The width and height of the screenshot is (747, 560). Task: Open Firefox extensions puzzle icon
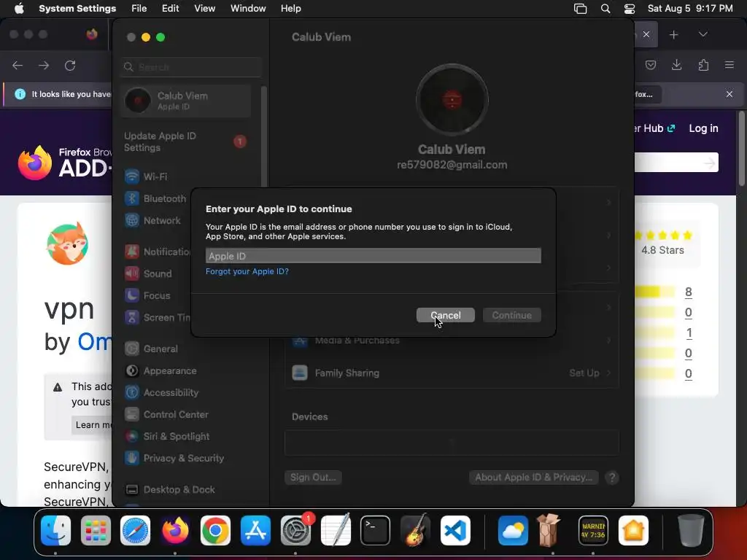pyautogui.click(x=703, y=65)
